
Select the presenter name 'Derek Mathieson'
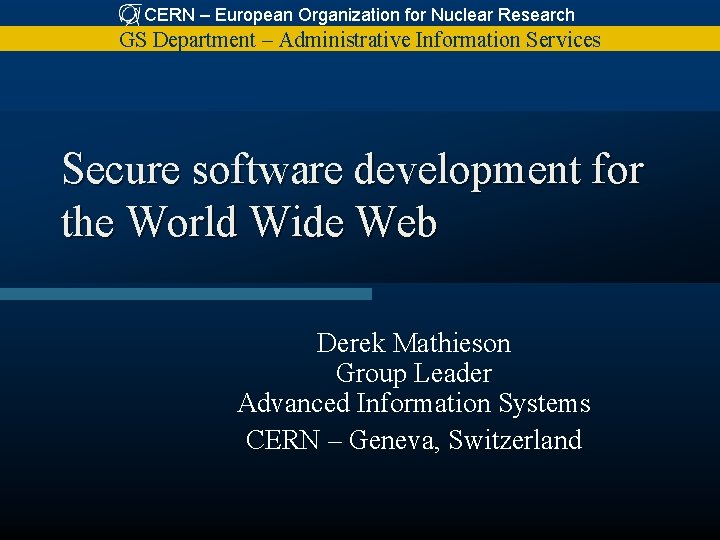(x=413, y=343)
